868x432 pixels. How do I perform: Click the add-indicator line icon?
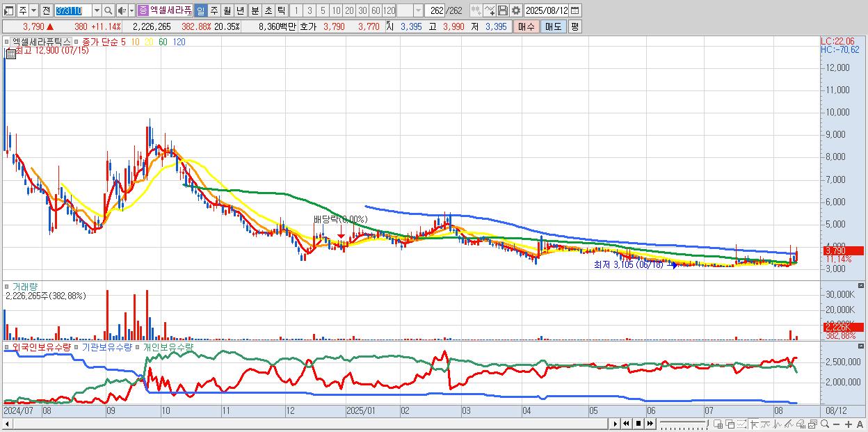490,10
